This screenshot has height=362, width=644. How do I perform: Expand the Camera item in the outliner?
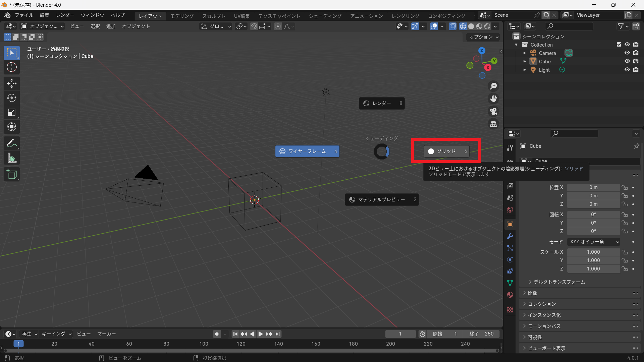point(525,53)
